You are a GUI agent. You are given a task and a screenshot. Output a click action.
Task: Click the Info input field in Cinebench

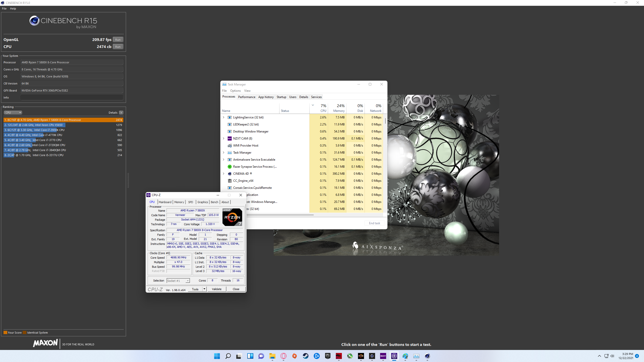pos(72,98)
